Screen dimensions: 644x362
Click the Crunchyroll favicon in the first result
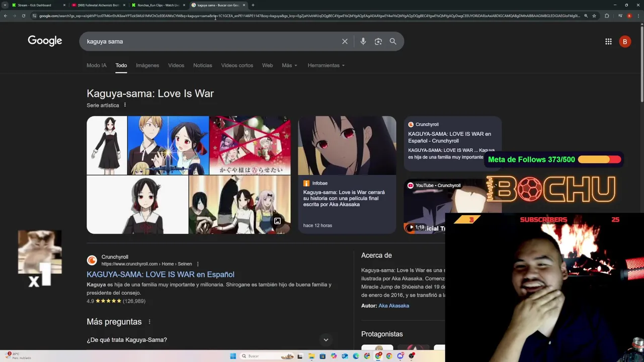[92, 260]
